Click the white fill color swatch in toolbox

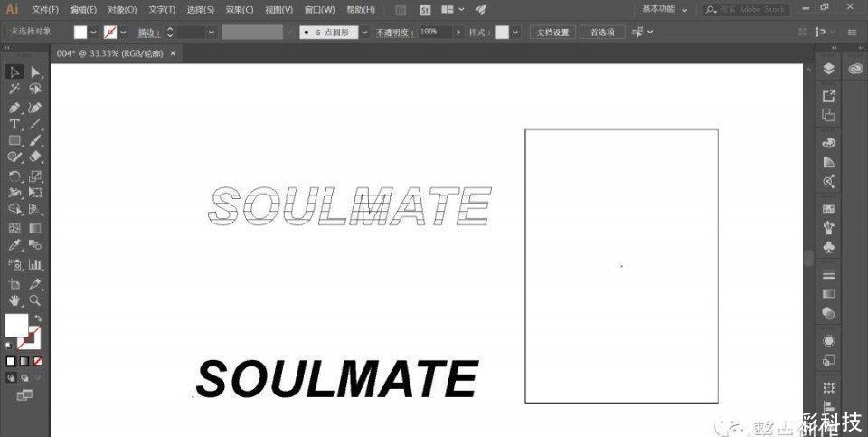click(x=15, y=325)
